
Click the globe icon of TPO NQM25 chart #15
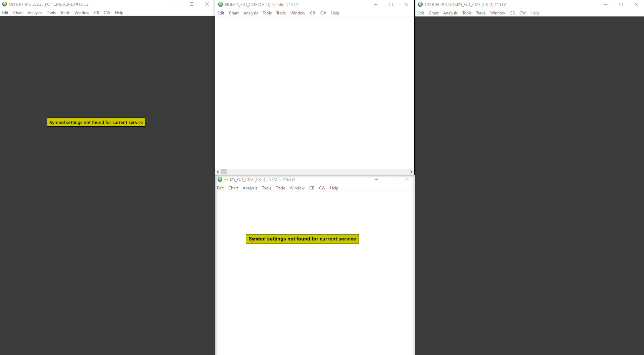tap(420, 5)
